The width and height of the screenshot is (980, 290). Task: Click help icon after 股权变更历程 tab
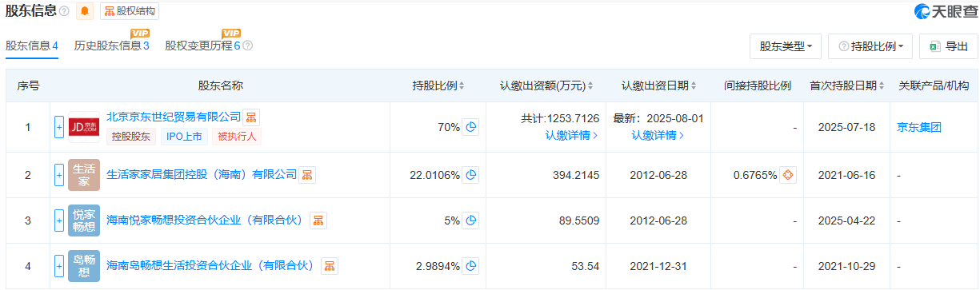pyautogui.click(x=248, y=46)
